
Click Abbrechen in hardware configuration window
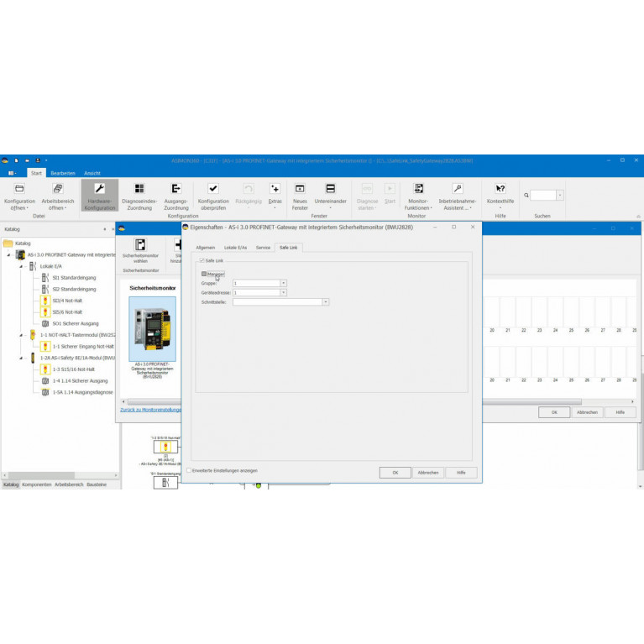587,412
